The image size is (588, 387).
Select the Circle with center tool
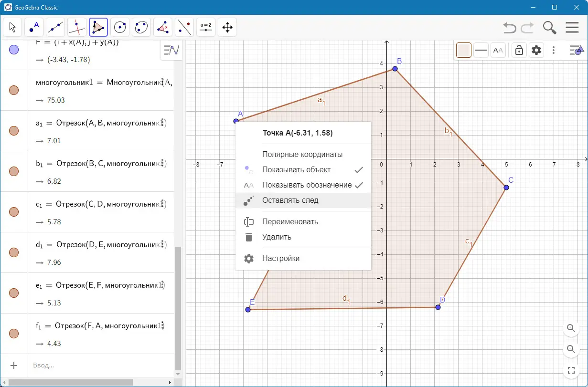pyautogui.click(x=120, y=28)
